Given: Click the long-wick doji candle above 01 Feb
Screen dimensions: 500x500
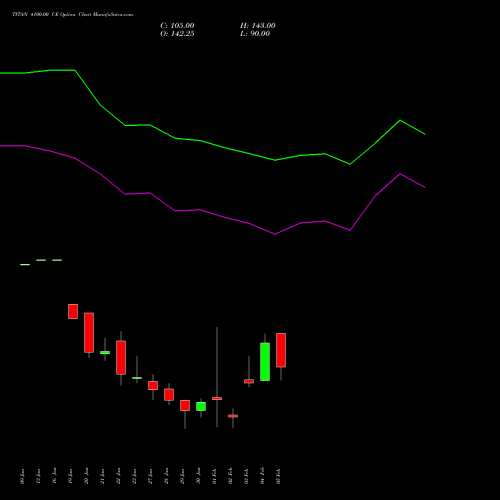Looking at the screenshot, I should (x=217, y=398).
